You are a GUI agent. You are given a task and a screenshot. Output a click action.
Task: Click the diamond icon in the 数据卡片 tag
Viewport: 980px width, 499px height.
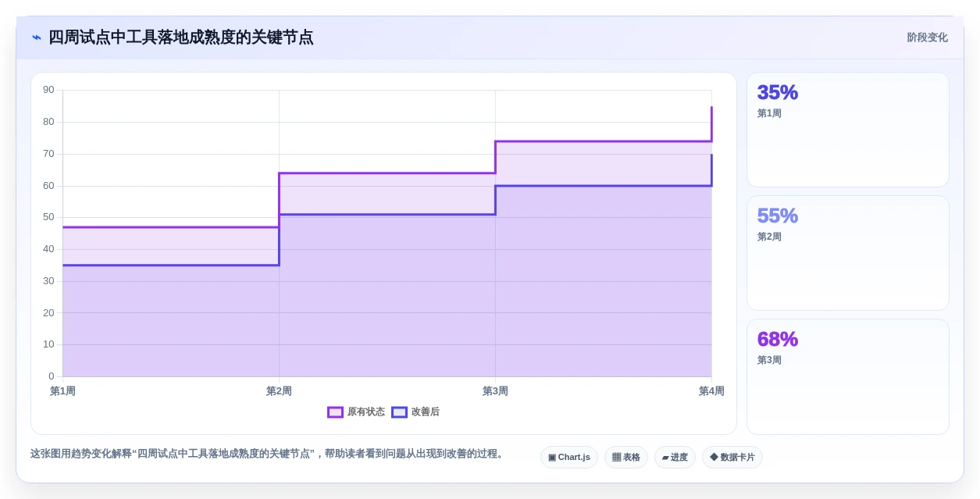click(x=714, y=457)
